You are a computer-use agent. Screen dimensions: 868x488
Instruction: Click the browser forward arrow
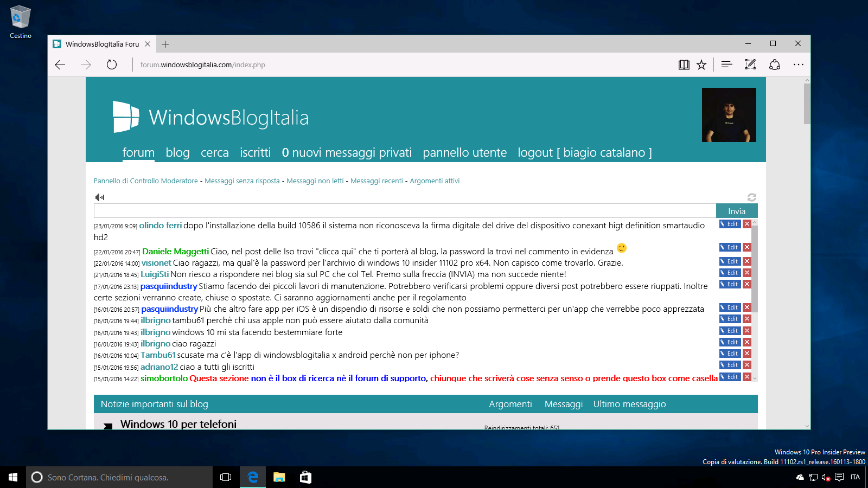(86, 65)
